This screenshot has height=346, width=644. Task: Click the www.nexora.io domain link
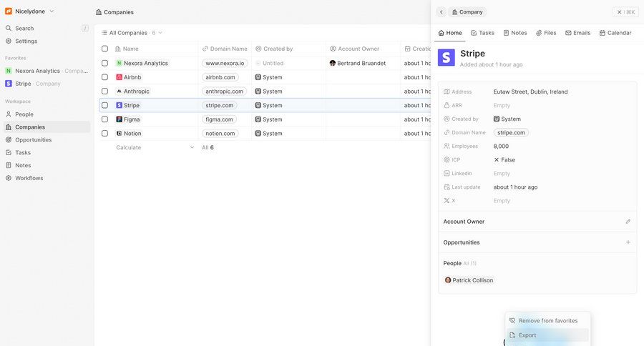225,63
